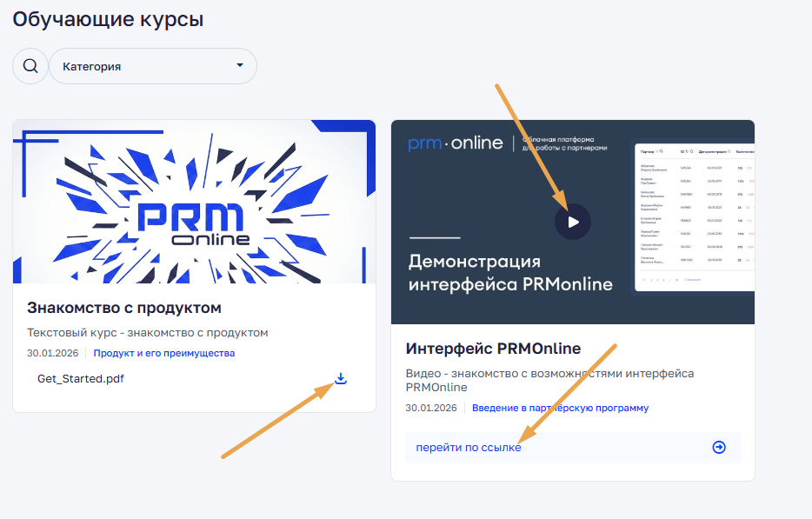Select the Введение в партнёрскую программу category

[x=560, y=408]
